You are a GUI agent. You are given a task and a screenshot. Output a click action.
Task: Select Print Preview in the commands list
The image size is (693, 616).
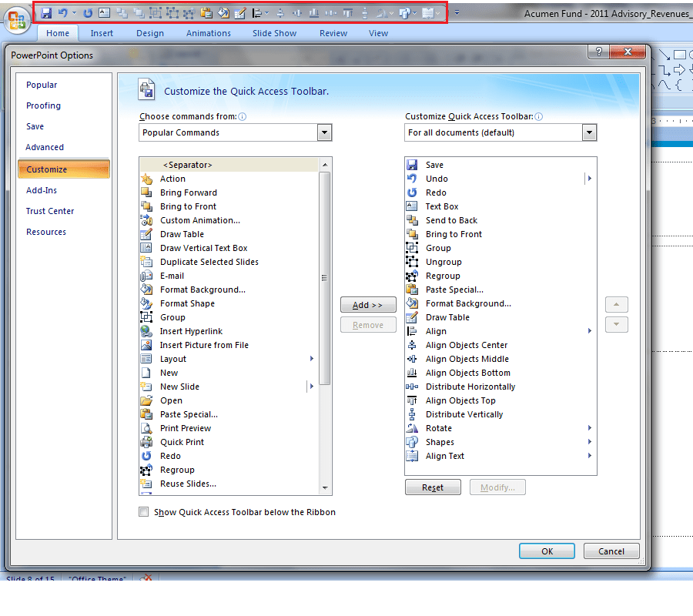[x=229, y=428]
